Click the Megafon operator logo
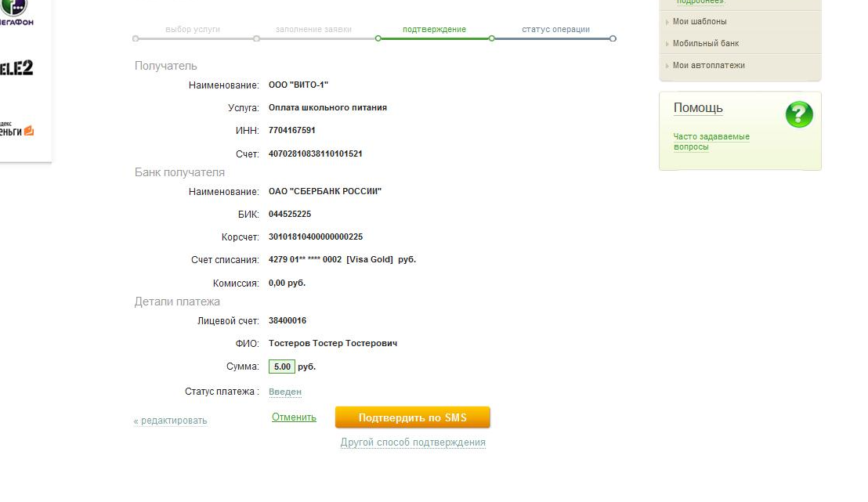868x502 pixels. [15, 13]
